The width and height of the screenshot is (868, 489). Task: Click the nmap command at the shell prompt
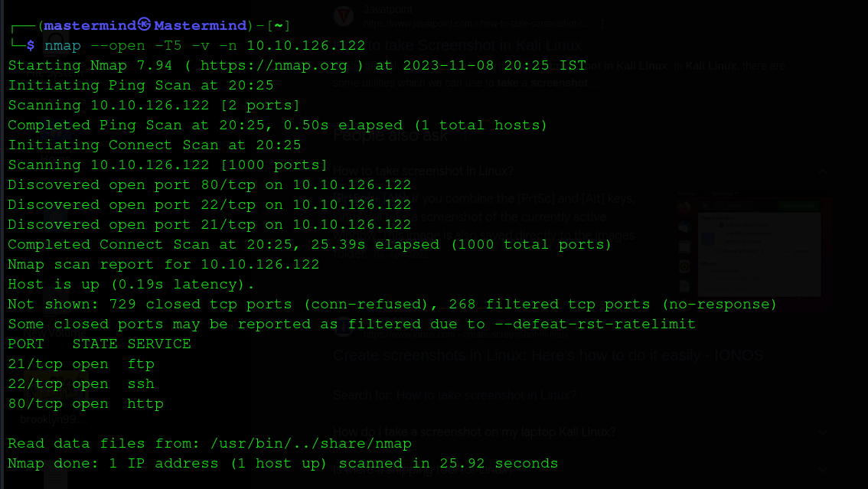62,45
